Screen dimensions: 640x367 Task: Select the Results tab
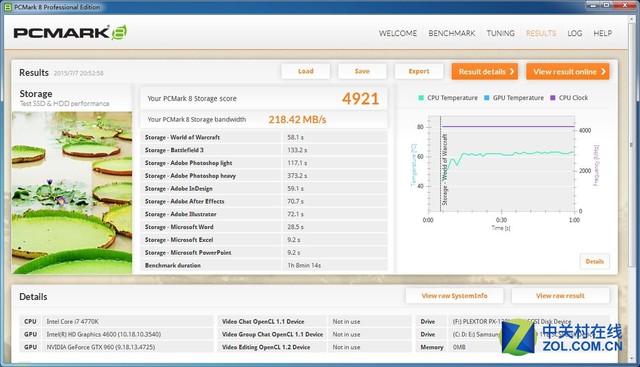tap(541, 33)
